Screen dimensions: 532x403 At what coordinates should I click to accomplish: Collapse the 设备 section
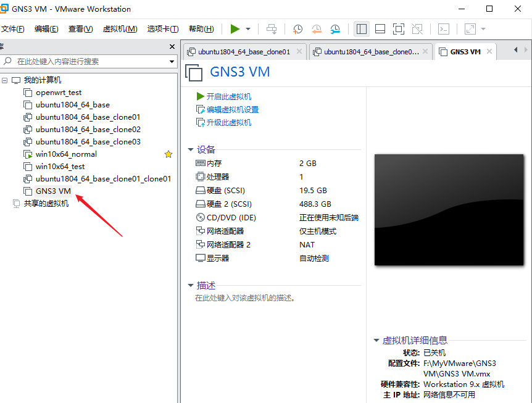coord(191,149)
